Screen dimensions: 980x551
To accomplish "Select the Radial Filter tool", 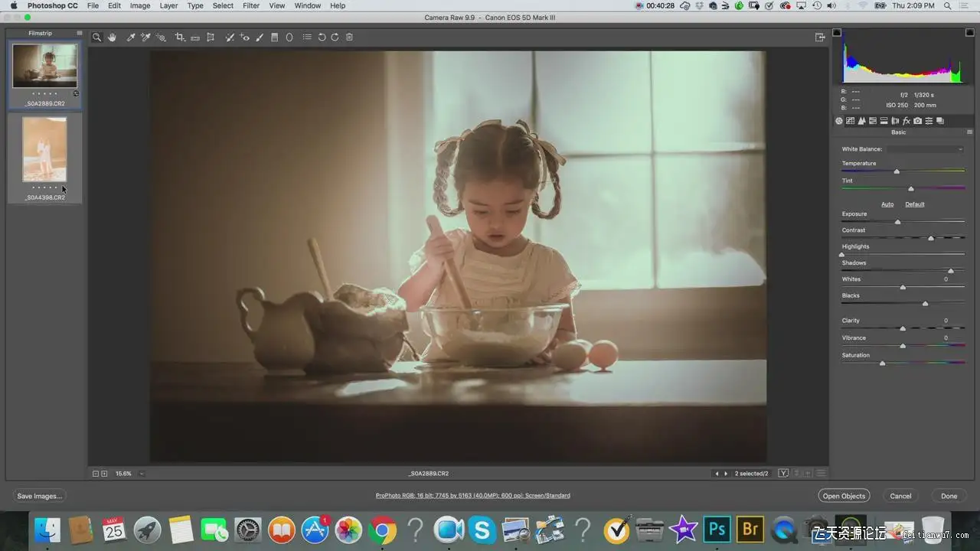I will 289,37.
